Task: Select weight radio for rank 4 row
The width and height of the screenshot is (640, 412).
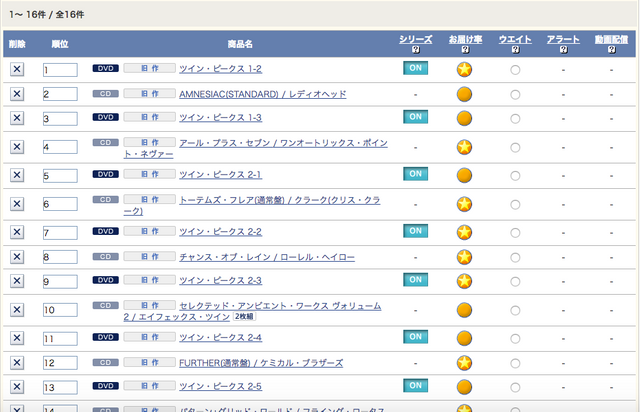Action: (515, 147)
